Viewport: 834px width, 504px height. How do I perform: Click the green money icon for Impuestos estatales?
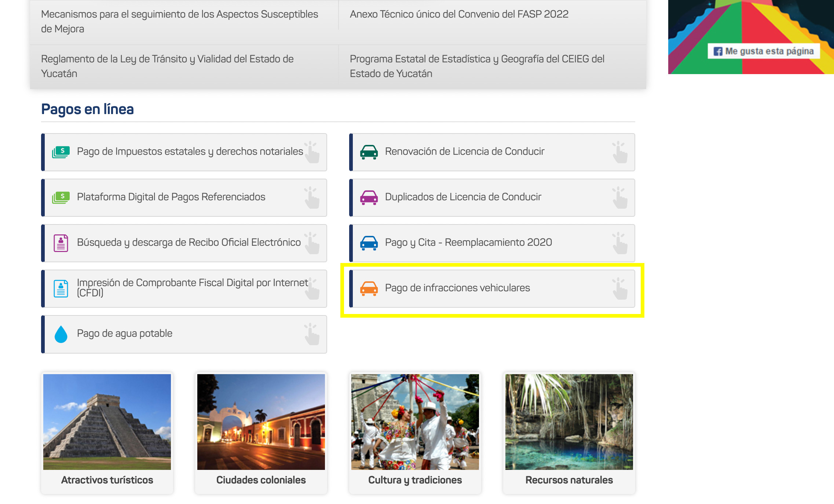pos(61,152)
